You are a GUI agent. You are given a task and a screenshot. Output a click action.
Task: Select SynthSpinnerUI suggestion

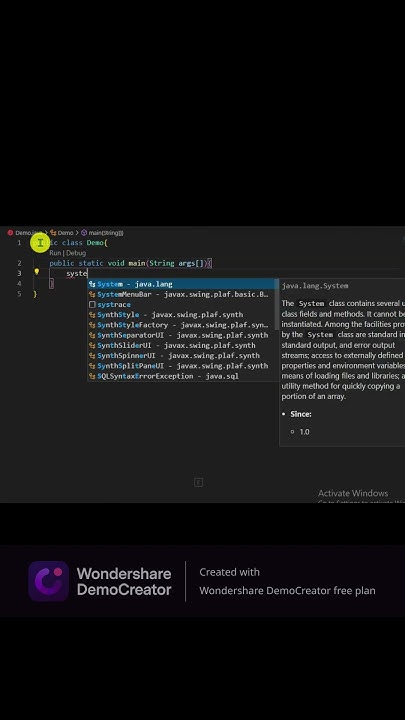183,355
